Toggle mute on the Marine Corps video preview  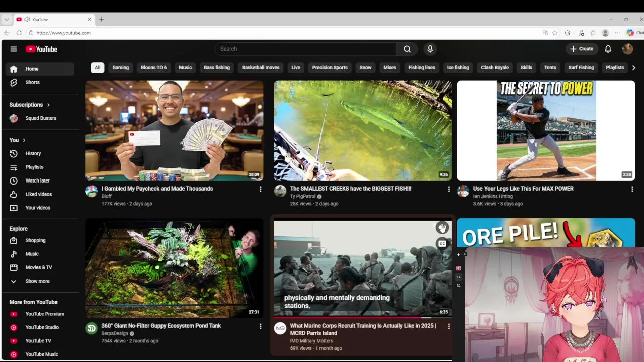point(442,228)
